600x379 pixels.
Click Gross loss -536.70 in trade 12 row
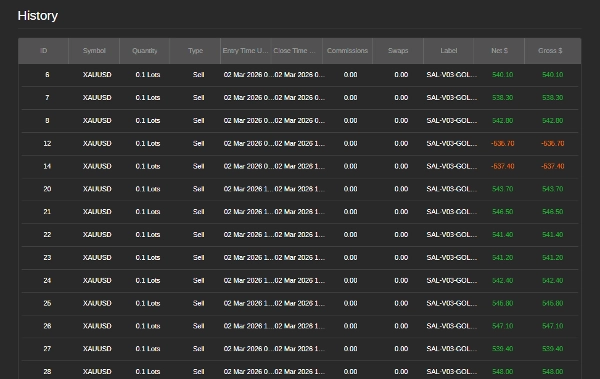553,144
